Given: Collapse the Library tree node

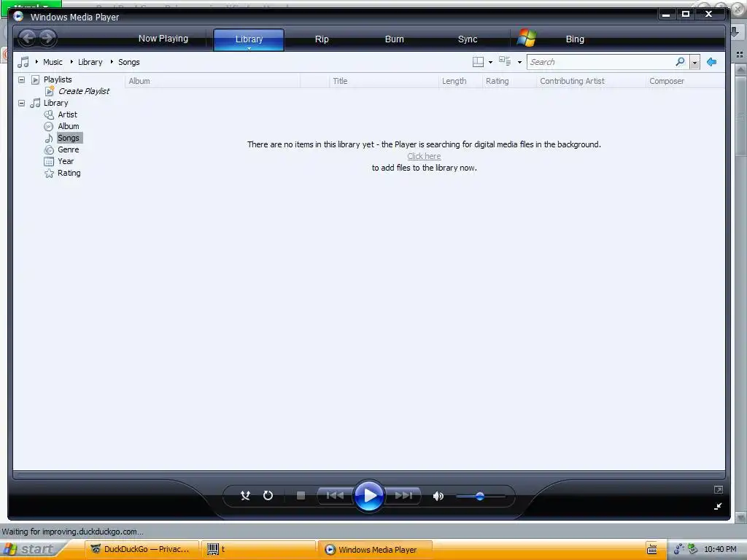Looking at the screenshot, I should click(x=21, y=103).
